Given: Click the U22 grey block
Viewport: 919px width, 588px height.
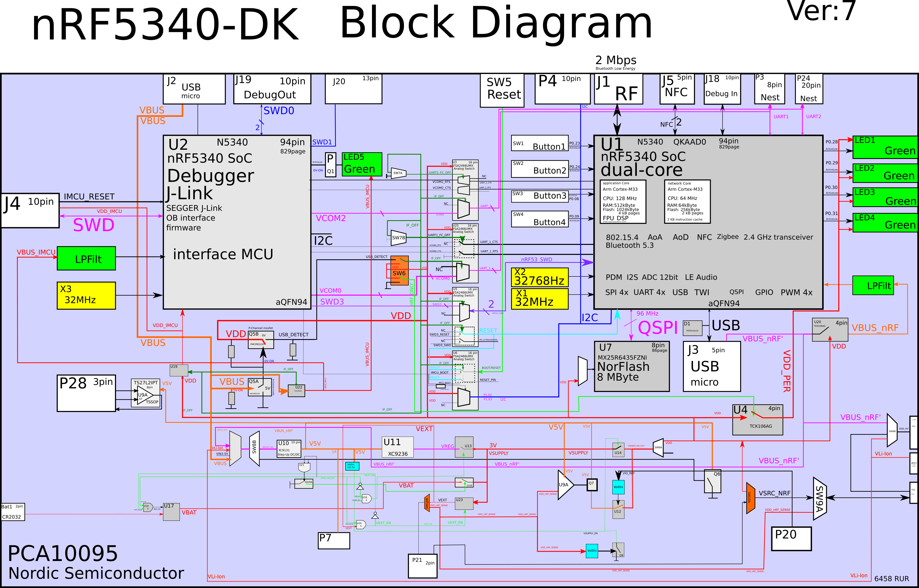Looking at the screenshot, I should (296, 391).
